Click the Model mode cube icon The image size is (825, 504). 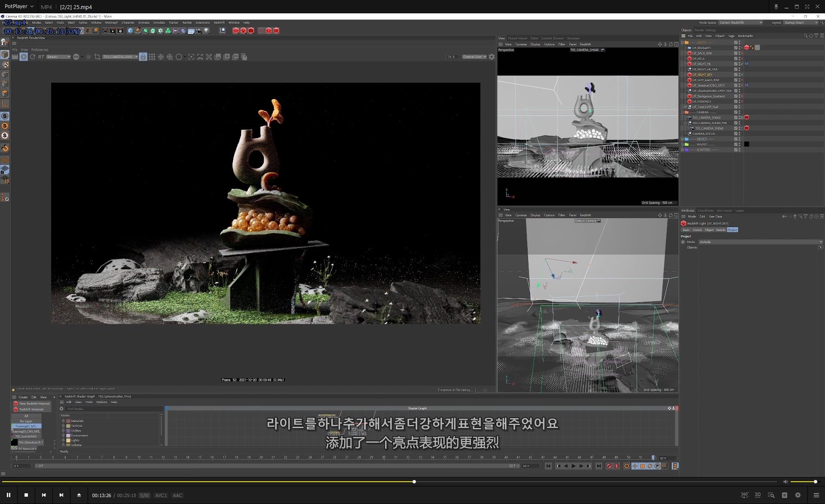pos(5,55)
